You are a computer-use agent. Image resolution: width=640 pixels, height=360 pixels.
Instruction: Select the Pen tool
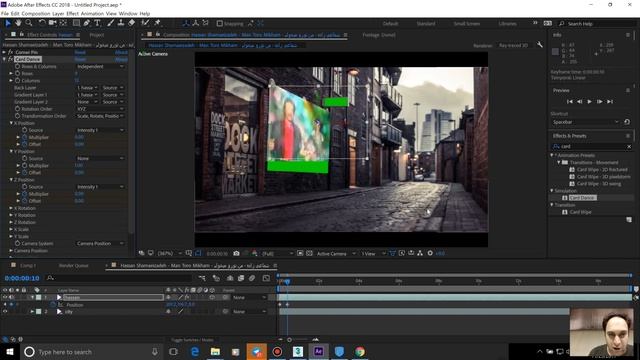point(87,23)
